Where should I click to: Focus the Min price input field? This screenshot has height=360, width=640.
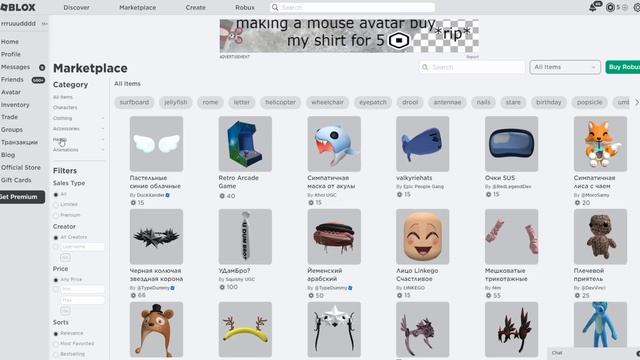[83, 289]
